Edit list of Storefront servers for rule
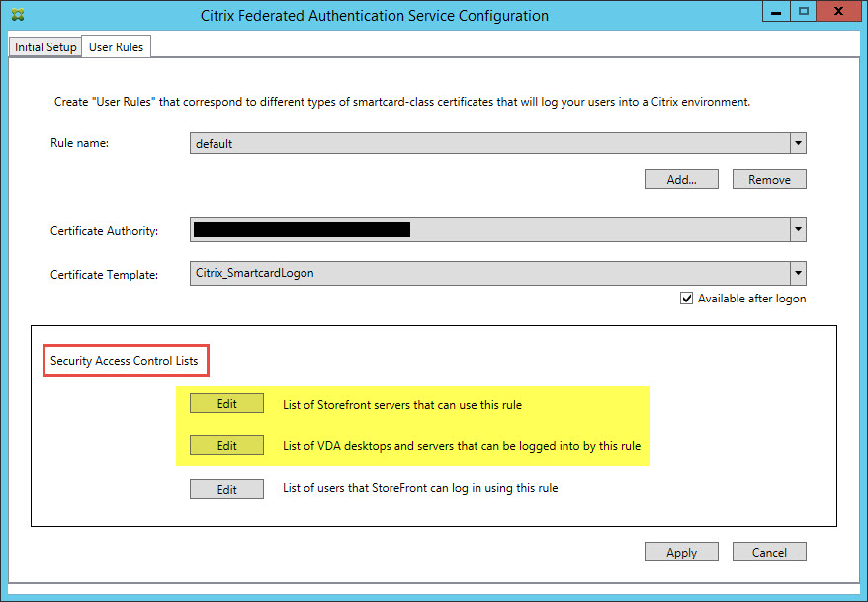The image size is (868, 602). point(227,404)
